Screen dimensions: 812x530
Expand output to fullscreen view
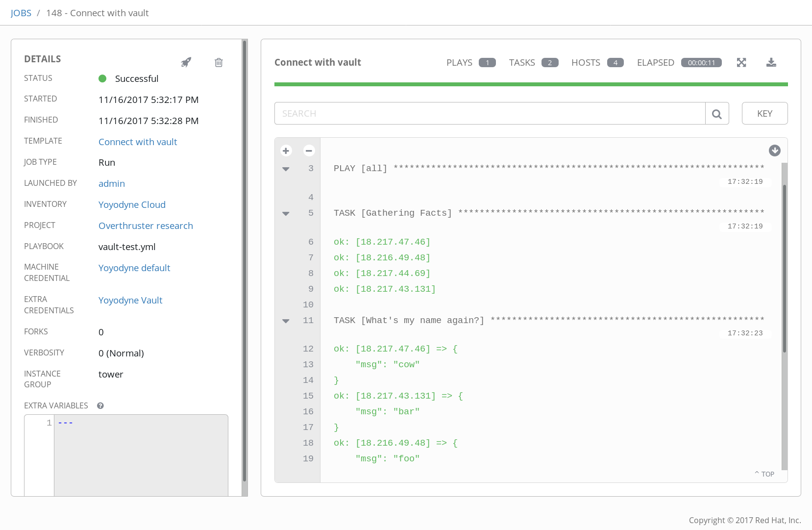[741, 62]
